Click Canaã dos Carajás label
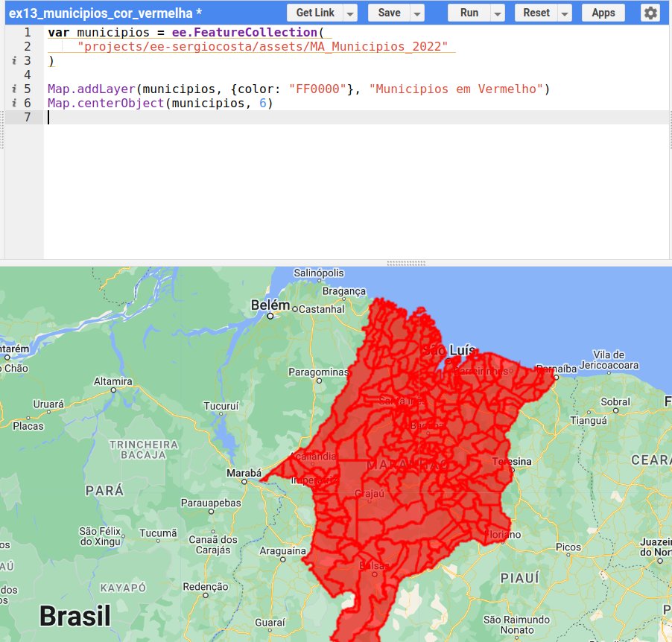The image size is (672, 642). 213,544
